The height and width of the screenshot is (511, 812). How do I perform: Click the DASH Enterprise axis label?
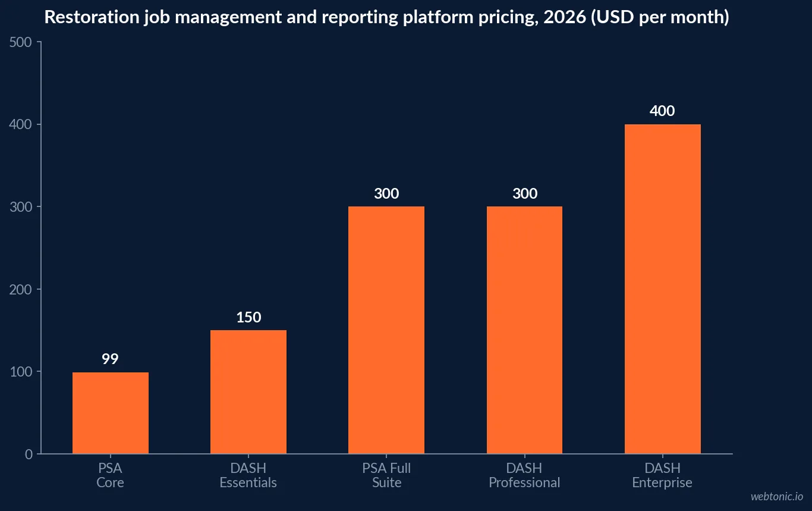[662, 475]
